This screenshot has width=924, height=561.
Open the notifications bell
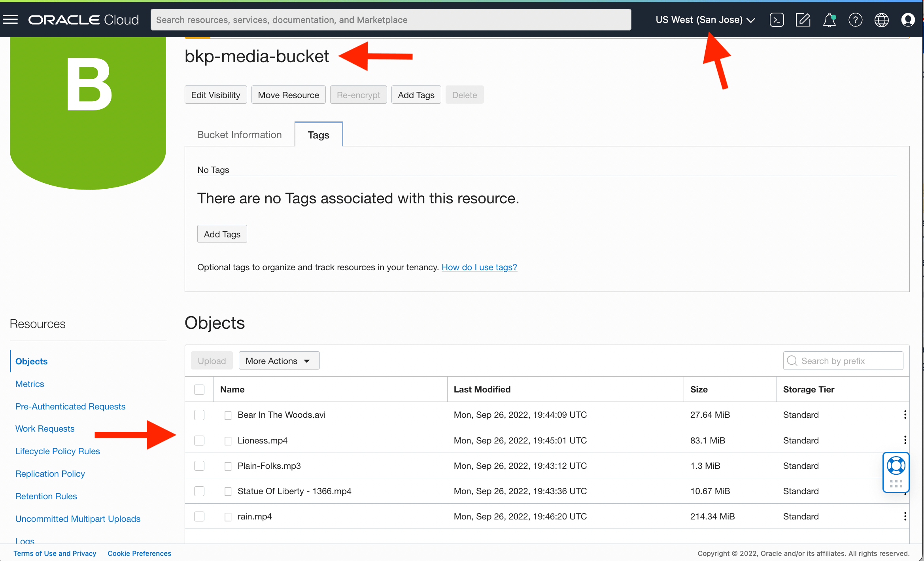point(829,19)
